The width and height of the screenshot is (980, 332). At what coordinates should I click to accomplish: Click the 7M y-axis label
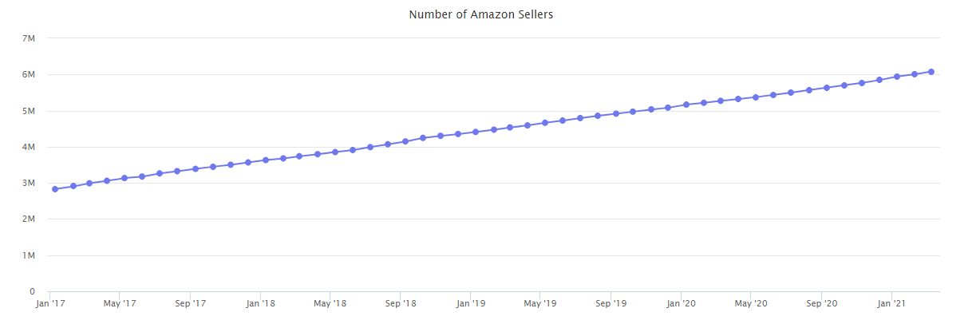click(x=29, y=38)
